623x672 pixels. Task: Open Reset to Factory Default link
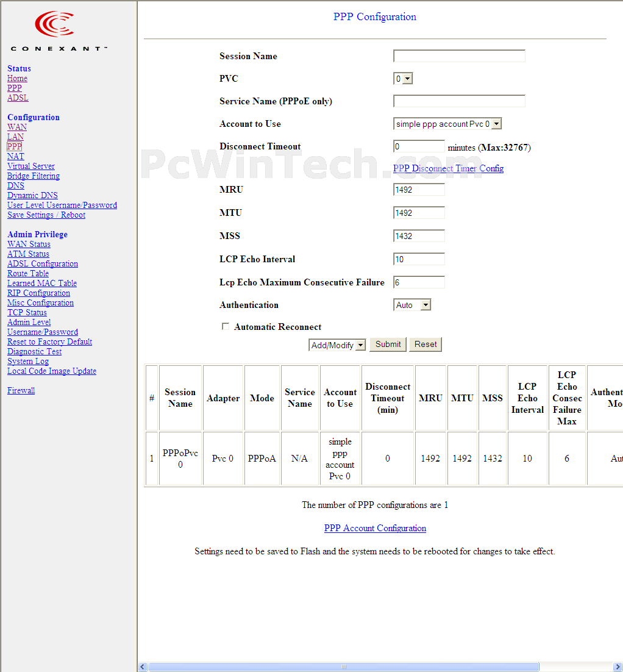(50, 341)
